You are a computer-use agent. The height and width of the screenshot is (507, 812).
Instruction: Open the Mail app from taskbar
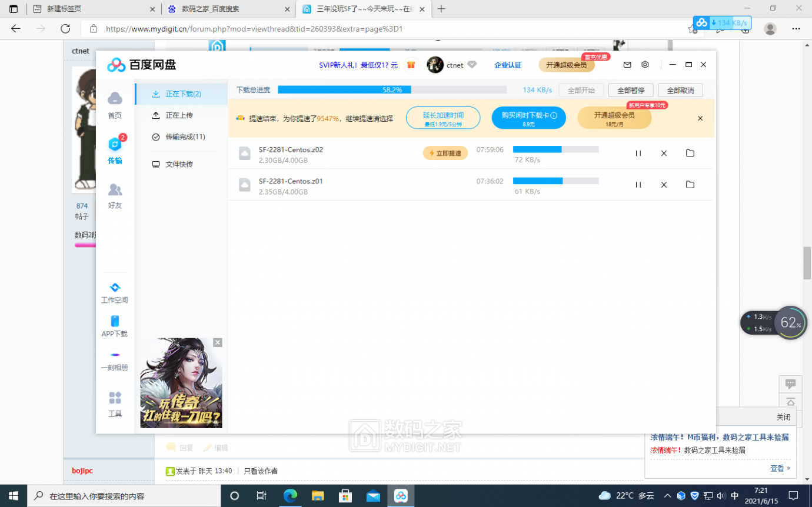point(373,496)
